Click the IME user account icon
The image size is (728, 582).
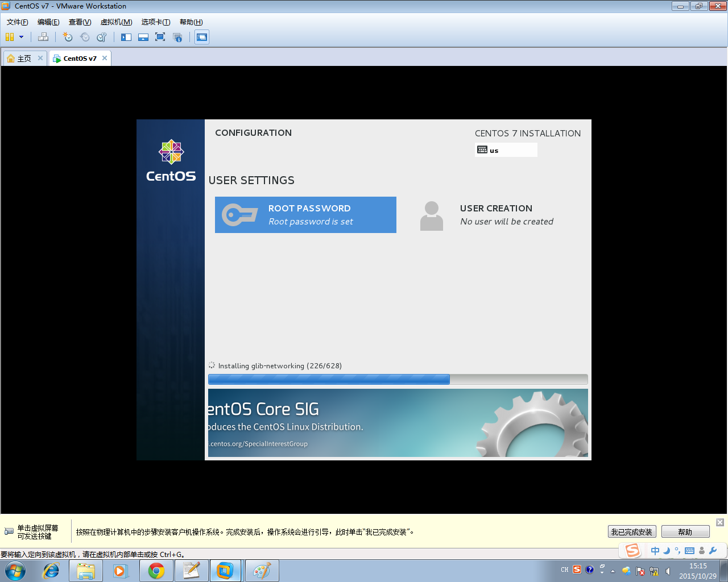(x=702, y=550)
